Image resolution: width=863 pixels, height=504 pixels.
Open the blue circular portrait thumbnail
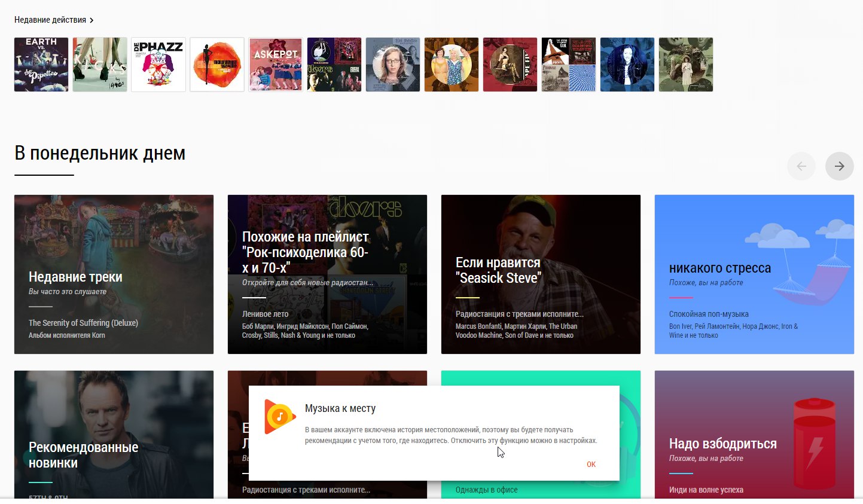click(627, 65)
